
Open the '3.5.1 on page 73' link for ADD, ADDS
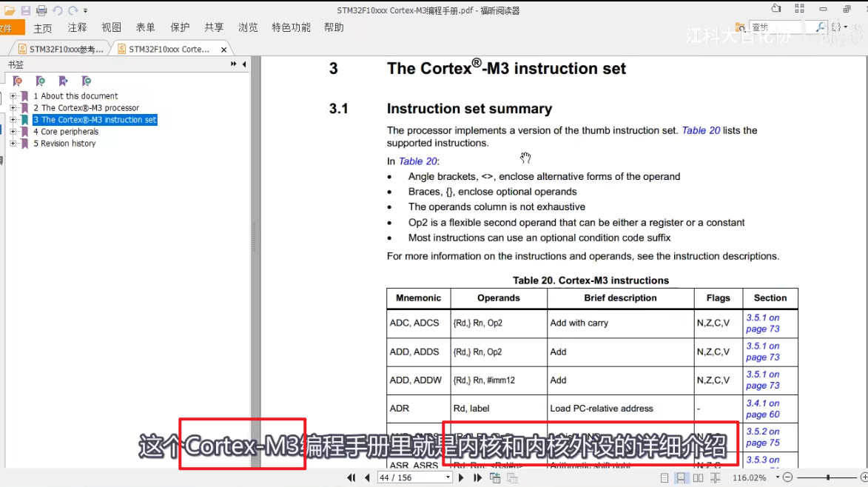pyautogui.click(x=763, y=352)
